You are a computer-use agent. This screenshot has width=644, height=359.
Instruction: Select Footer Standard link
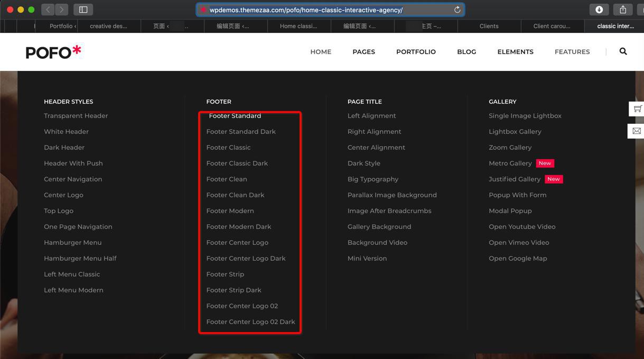tap(235, 116)
